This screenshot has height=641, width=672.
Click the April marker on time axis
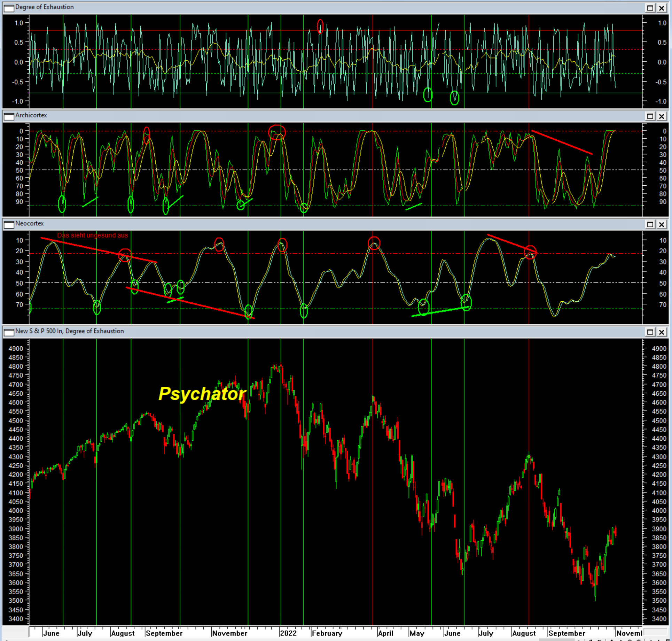pyautogui.click(x=385, y=633)
